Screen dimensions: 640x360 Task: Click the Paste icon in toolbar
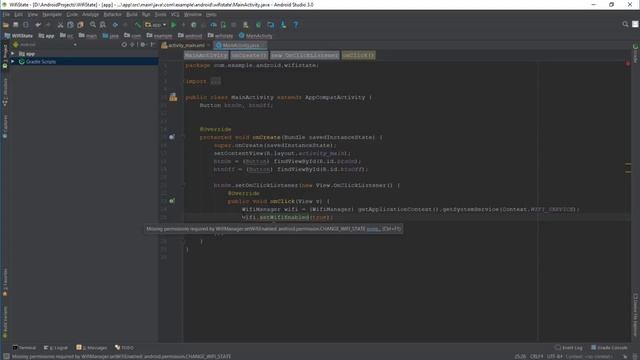coord(80,25)
